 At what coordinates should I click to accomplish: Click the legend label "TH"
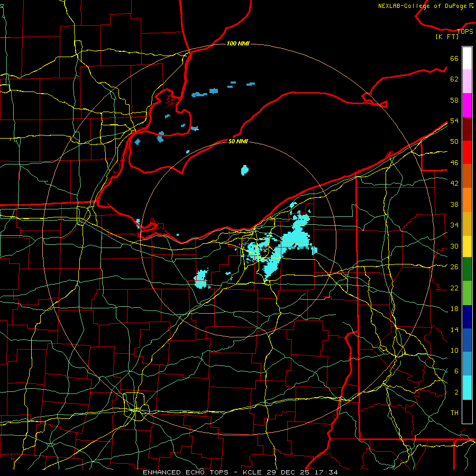[454, 413]
